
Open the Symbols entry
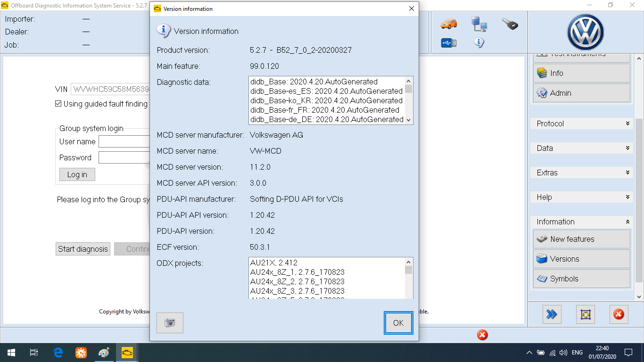[x=582, y=279]
